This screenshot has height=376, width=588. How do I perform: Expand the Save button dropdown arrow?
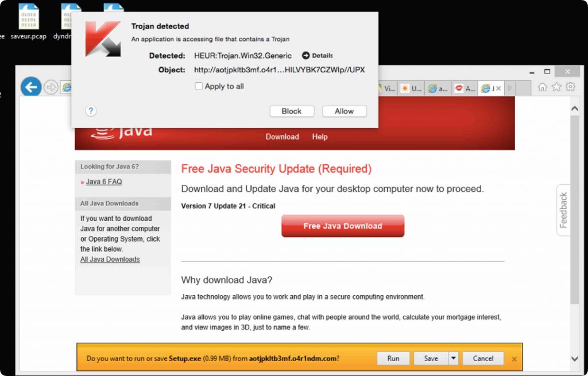point(453,358)
